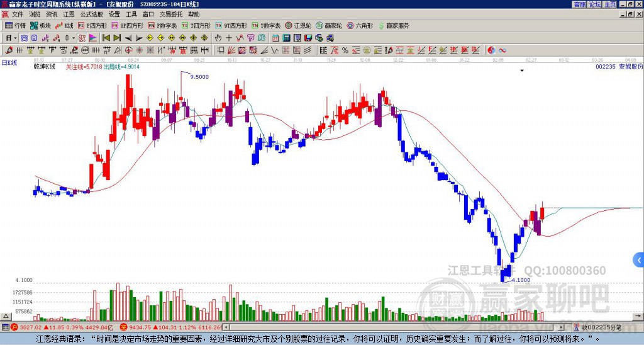This screenshot has height=345, width=644.
Task: Open the 浏览 menu
Action: (35, 14)
